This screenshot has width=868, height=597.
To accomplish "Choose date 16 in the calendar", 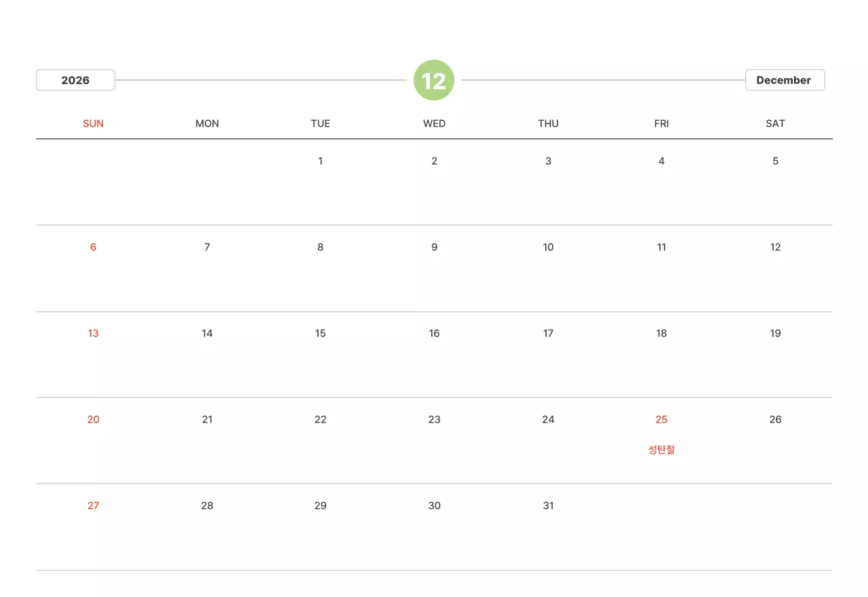I will [434, 333].
